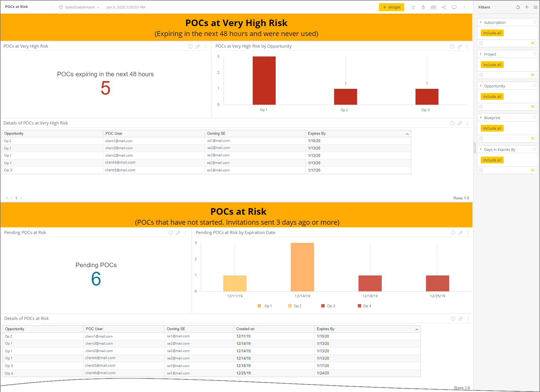Open the dashboard kebab options menu
540x392 pixels.
point(464,7)
